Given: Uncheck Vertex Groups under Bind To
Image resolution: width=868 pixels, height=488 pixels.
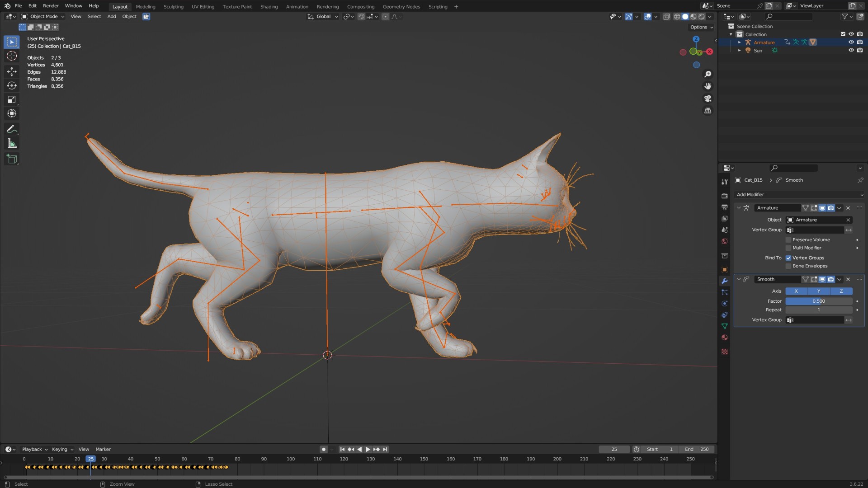Looking at the screenshot, I should pos(788,258).
